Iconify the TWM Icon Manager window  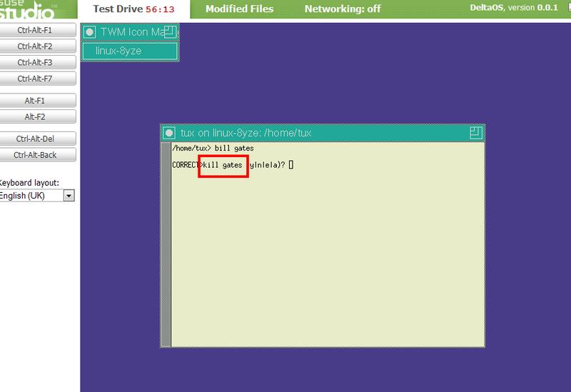pos(89,32)
